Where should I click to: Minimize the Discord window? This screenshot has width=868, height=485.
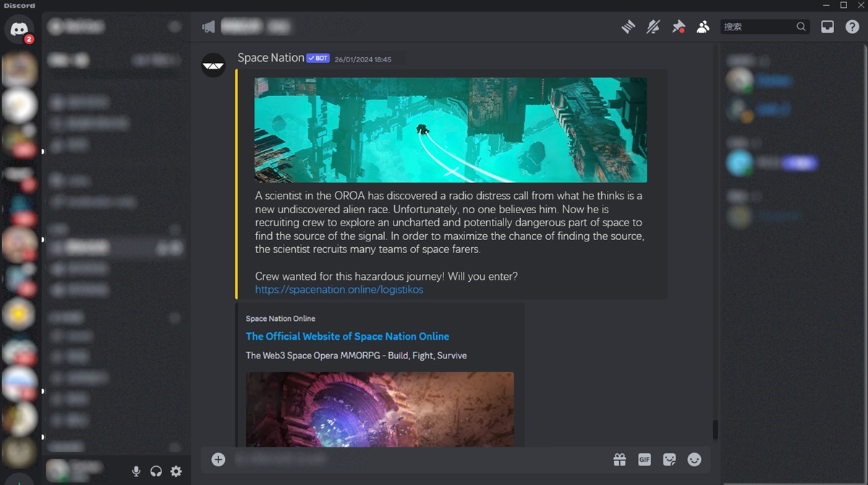[x=825, y=5]
